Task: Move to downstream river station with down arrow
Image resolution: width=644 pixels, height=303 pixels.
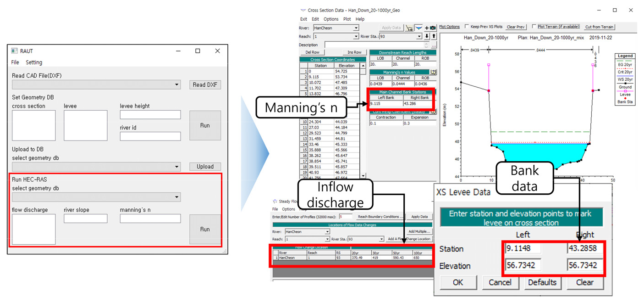Action: click(x=427, y=36)
